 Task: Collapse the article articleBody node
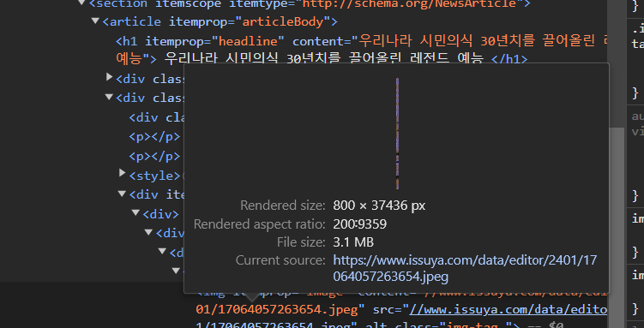[x=95, y=21]
